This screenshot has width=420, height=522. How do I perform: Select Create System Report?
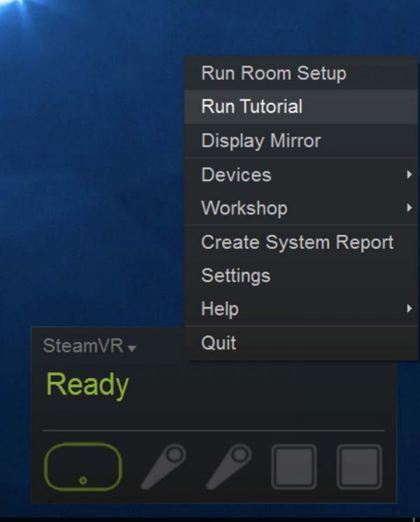coord(301,242)
